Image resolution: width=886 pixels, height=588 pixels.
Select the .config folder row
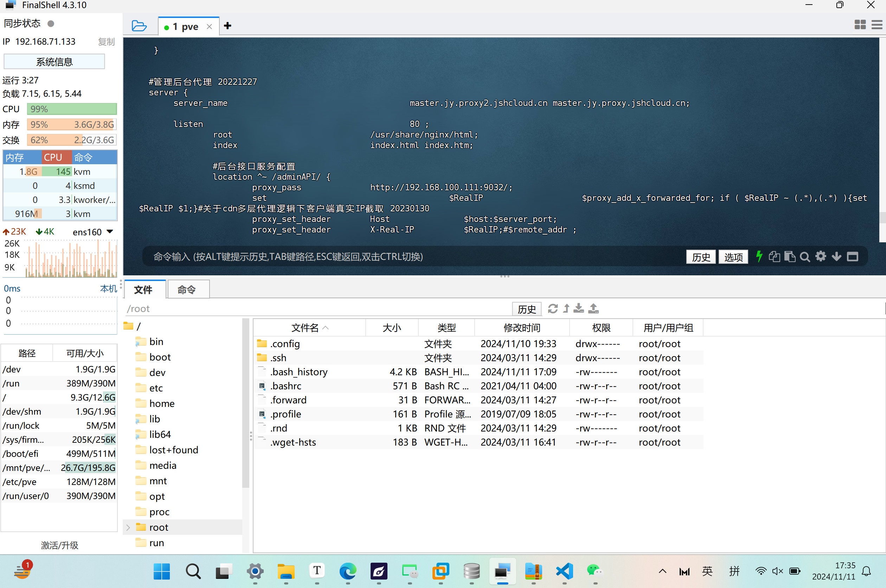[478, 344]
